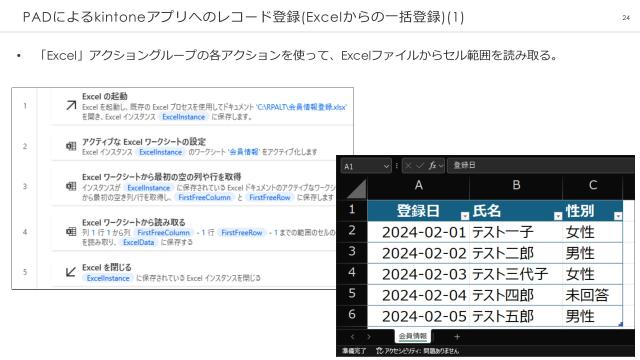Click the ExcelInstance variable in step 5
The width and height of the screenshot is (640, 360).
[108, 278]
